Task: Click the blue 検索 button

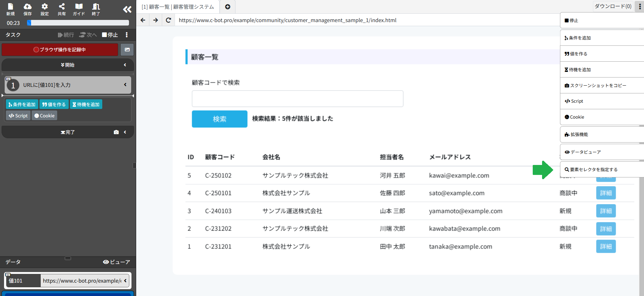Action: (219, 119)
